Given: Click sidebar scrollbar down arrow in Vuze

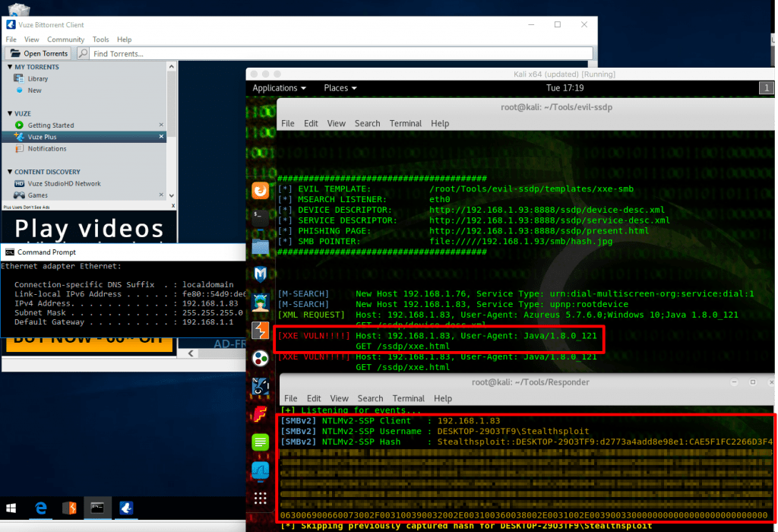Looking at the screenshot, I should point(172,195).
